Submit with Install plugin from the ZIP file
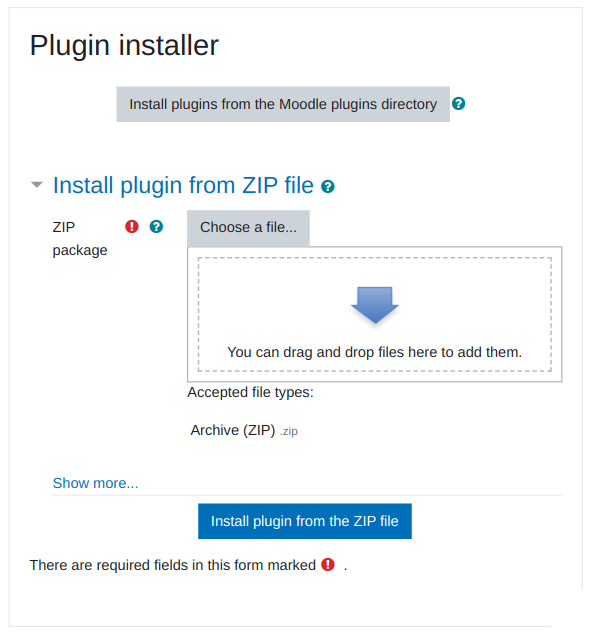Image resolution: width=589 pixels, height=635 pixels. [x=305, y=521]
